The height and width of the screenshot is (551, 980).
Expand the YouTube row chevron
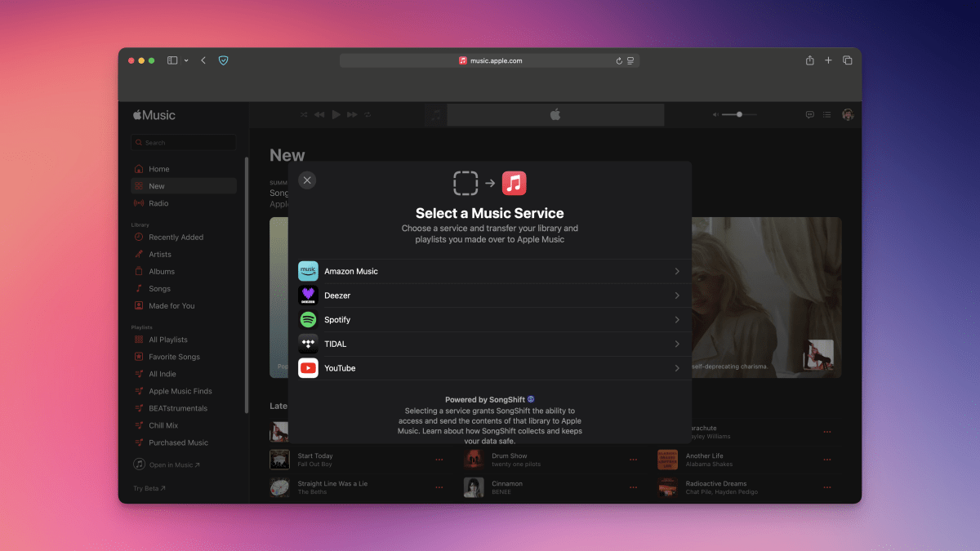point(677,368)
